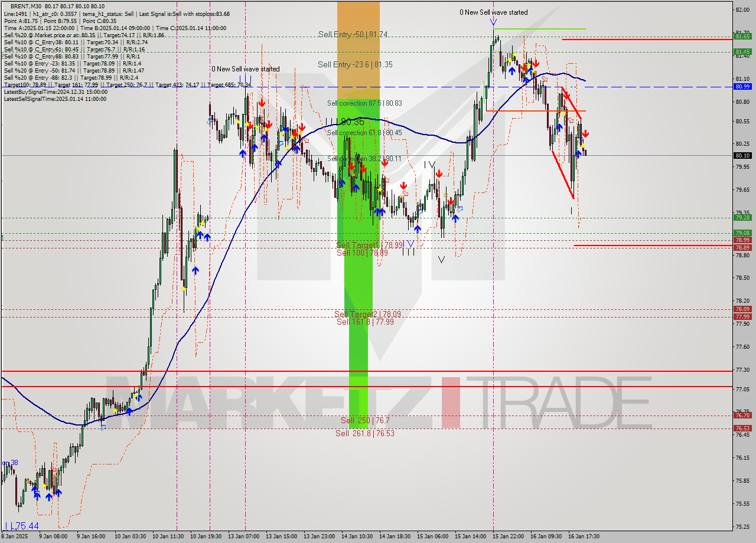The height and width of the screenshot is (543, 756).
Task: Click the 'Target100: 78.89' targets line
Action: click(128, 84)
